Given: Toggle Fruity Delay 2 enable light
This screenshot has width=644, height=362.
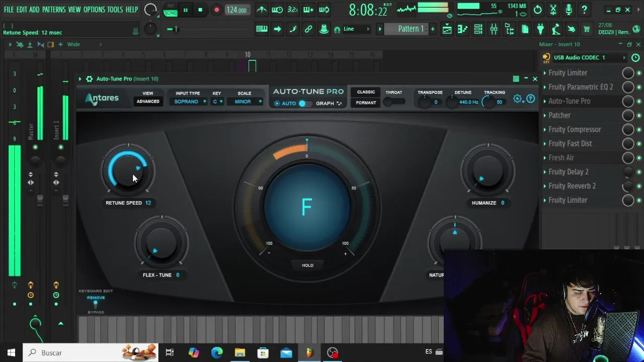Looking at the screenshot, I should [x=639, y=172].
